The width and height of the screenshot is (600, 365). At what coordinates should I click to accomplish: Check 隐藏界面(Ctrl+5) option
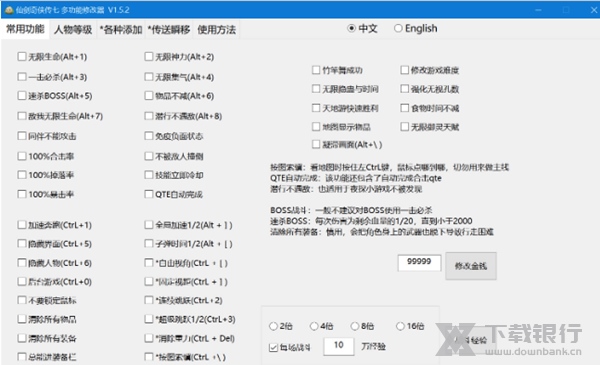[22, 244]
